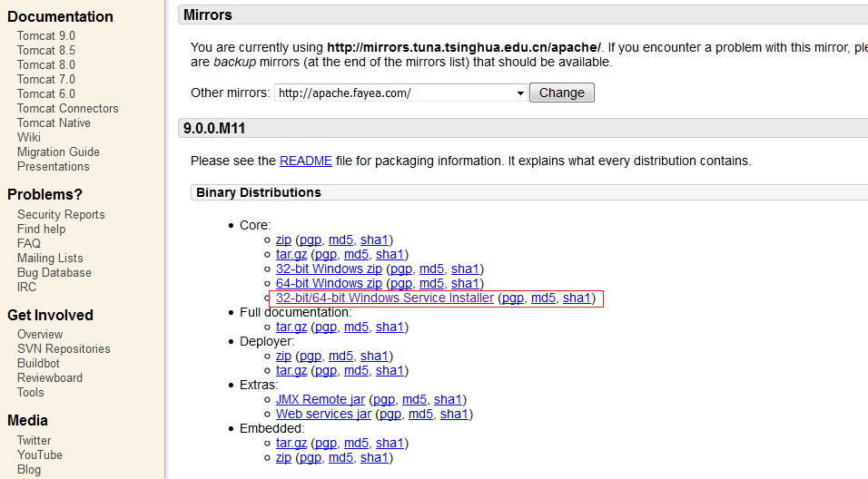Open sha1 for Full documentation tar.gz
The image size is (868, 479).
[x=390, y=327]
